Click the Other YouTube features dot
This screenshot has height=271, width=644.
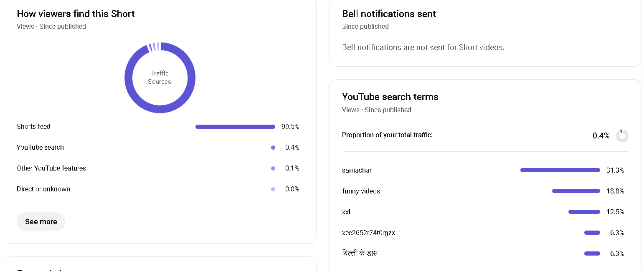coord(273,168)
